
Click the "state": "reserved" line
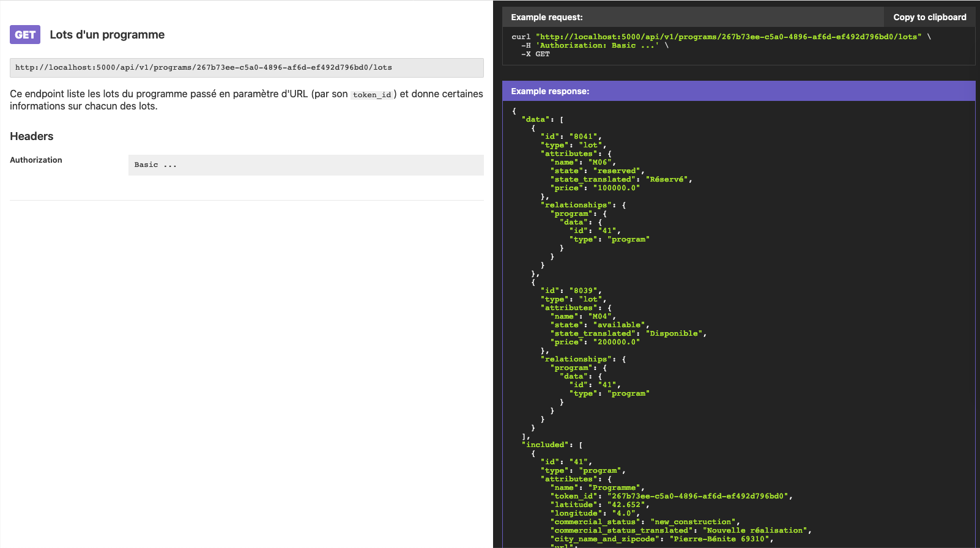tap(596, 171)
